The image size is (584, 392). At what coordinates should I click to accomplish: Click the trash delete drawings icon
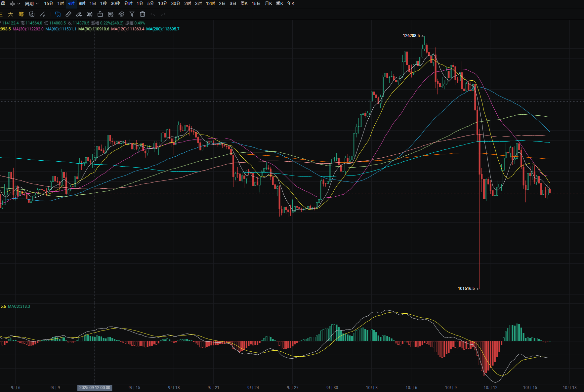coord(143,14)
